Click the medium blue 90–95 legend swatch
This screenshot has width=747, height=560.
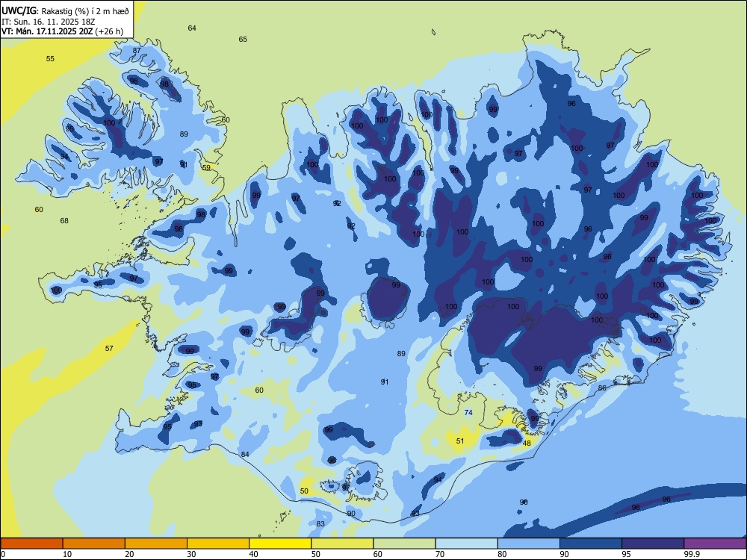[591, 544]
